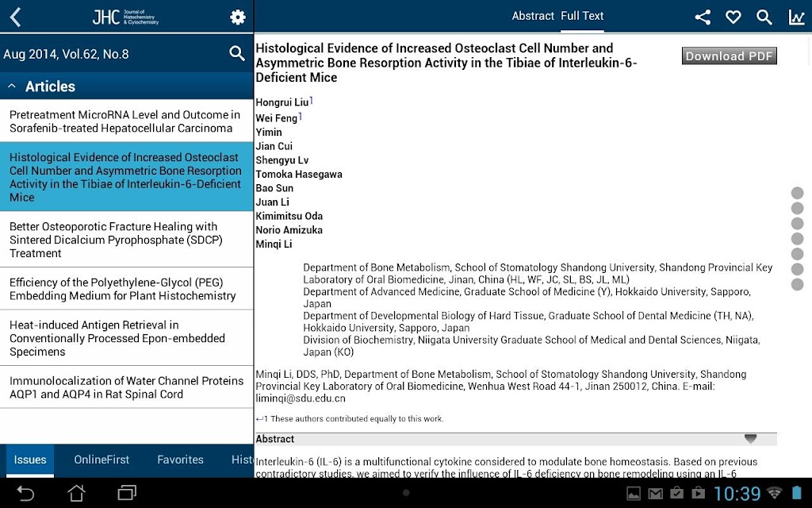The width and height of the screenshot is (812, 508).
Task: Open the OnlineFirst tab
Action: [x=101, y=460]
